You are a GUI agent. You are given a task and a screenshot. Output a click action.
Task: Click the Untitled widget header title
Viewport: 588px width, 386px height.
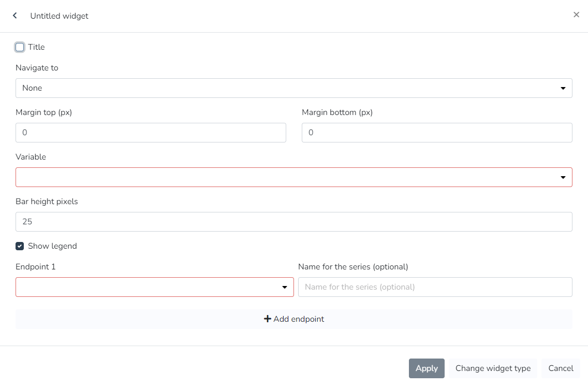59,16
